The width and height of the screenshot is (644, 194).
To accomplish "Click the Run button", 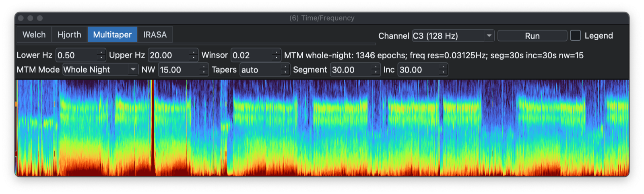I will click(x=532, y=36).
